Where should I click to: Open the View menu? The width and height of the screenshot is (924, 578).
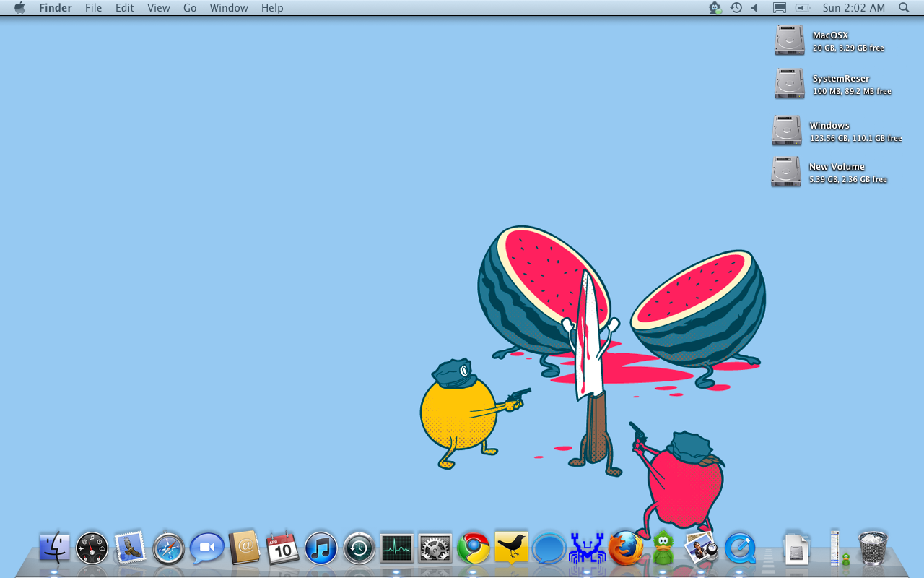click(159, 8)
